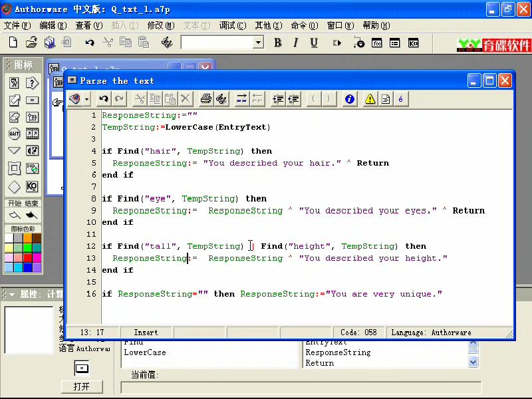The width and height of the screenshot is (532, 399).
Task: Select ResponseString in the variables list
Action: click(x=338, y=352)
